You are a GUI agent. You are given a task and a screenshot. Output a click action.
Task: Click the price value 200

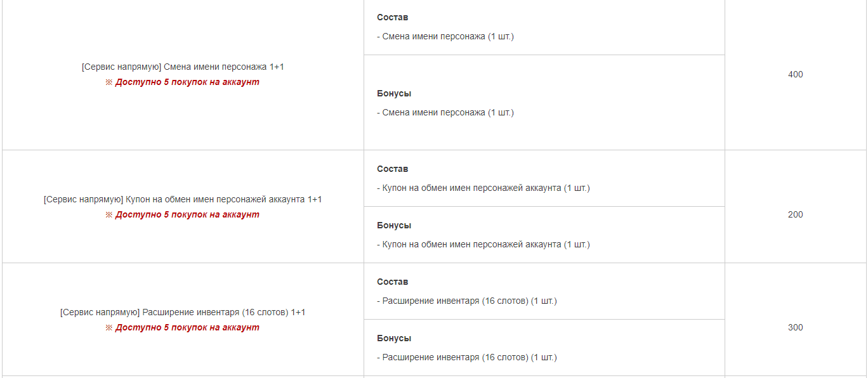point(795,214)
